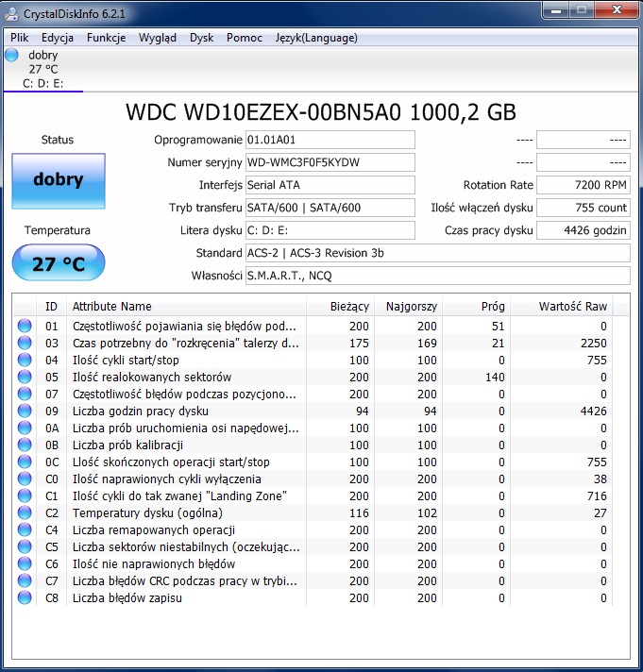Image resolution: width=643 pixels, height=672 pixels.
Task: Select row 'Liczba błędów zapisu'
Action: pos(313,597)
